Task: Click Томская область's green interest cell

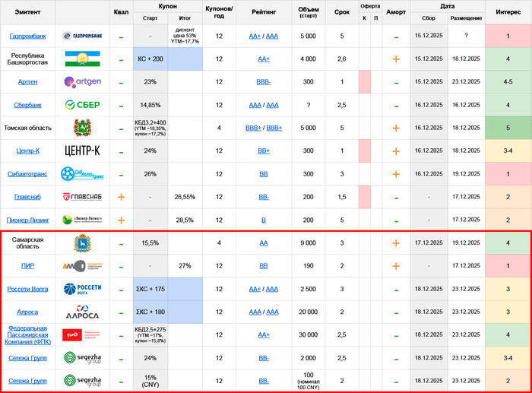Action: click(508, 128)
